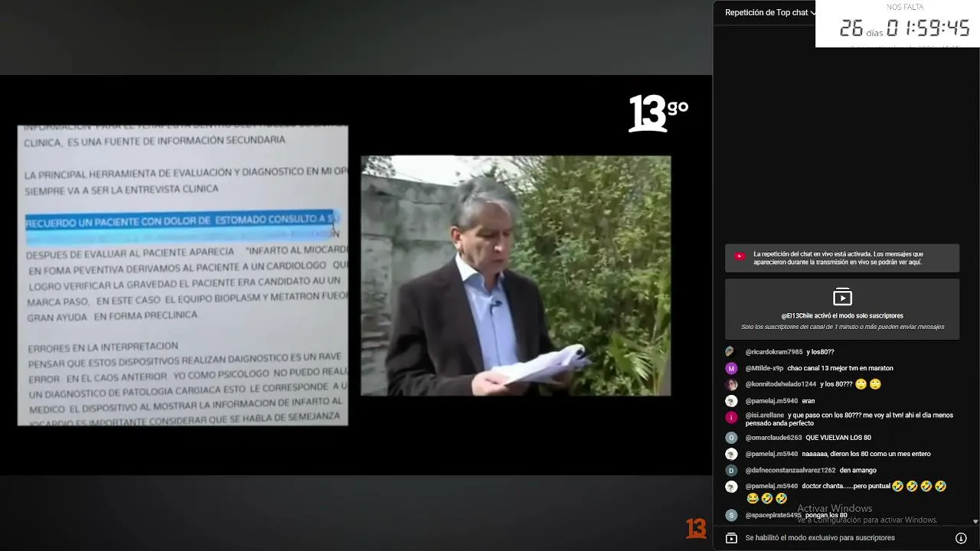This screenshot has height=551, width=980.
Task: Select the message "QUE VUELVAN LOS 80"
Action: tap(838, 438)
